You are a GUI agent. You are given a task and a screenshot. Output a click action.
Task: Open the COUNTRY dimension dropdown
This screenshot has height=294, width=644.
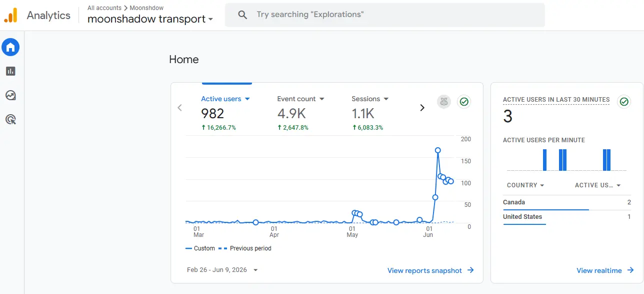pyautogui.click(x=525, y=185)
